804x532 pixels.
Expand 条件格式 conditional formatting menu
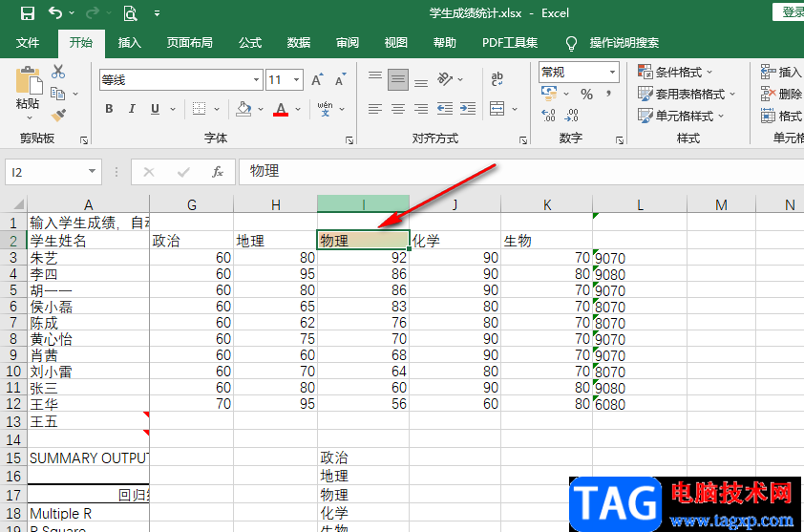coord(675,72)
